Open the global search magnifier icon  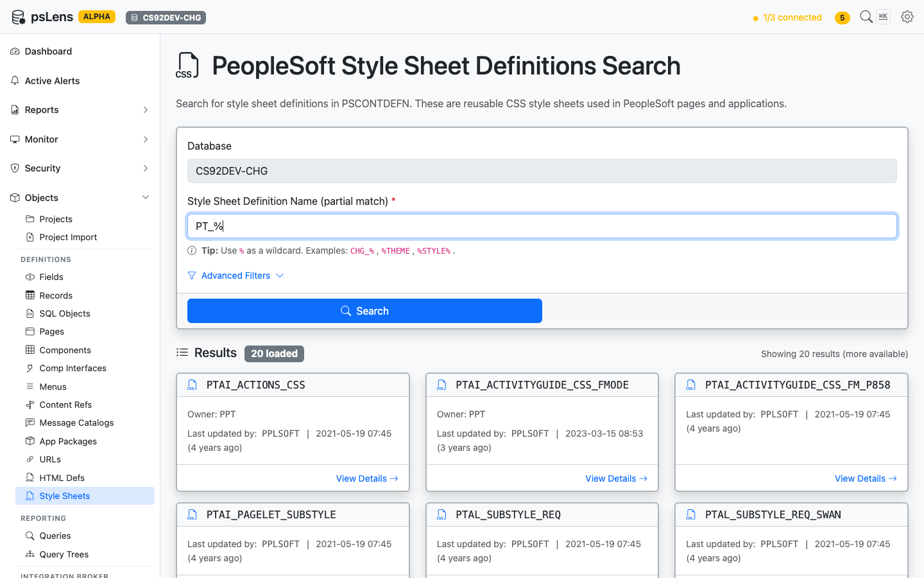[x=866, y=17]
